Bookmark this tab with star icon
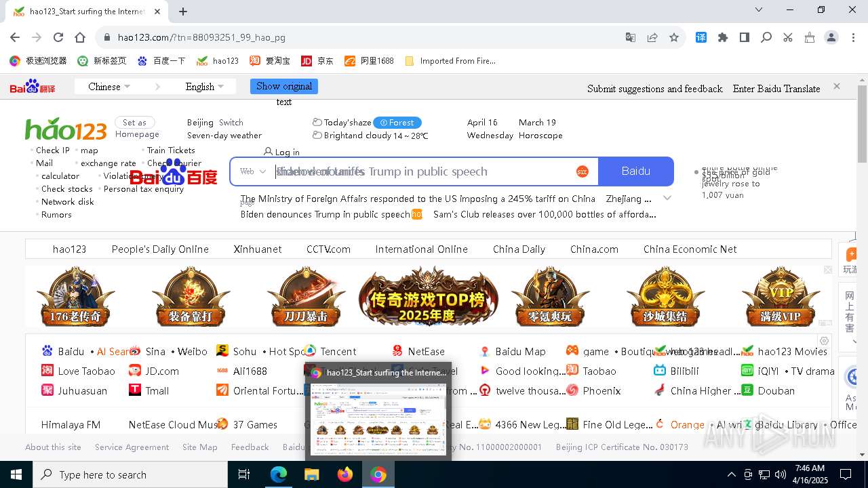868x488 pixels. click(674, 37)
